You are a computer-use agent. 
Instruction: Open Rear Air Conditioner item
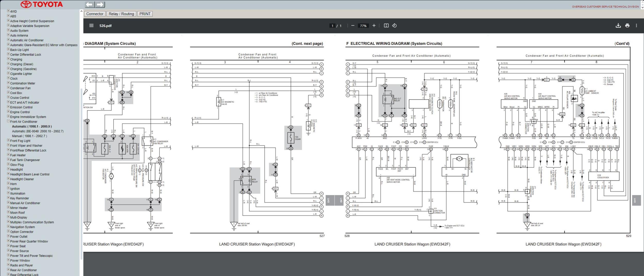tap(23, 270)
